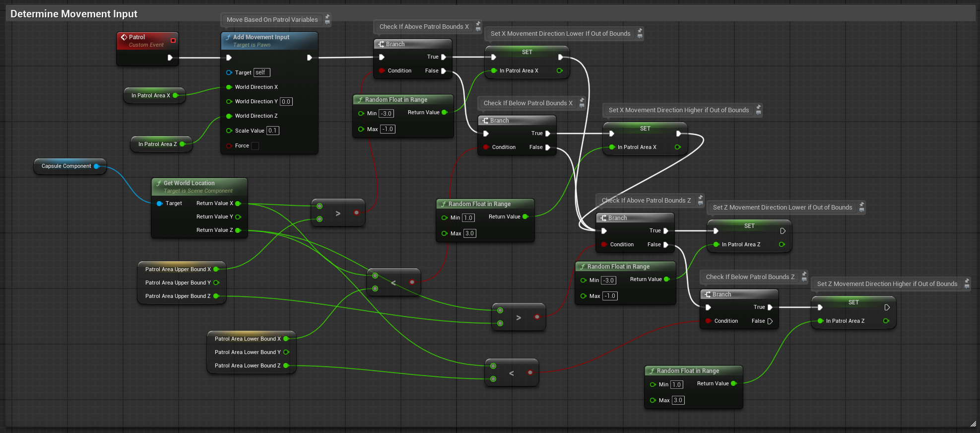
Task: Click the 'Check If Above Patrol Bounds X' comment text
Action: [x=424, y=27]
